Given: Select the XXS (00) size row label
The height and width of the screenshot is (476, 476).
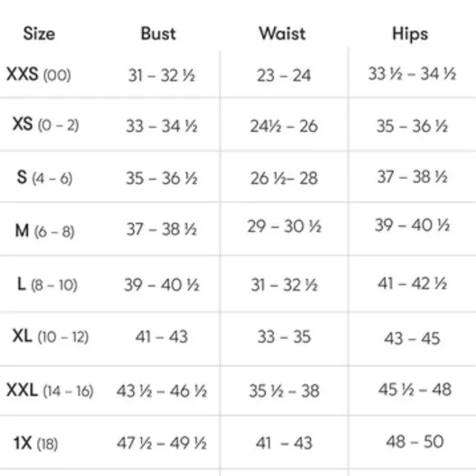Looking at the screenshot, I should click(x=39, y=75).
